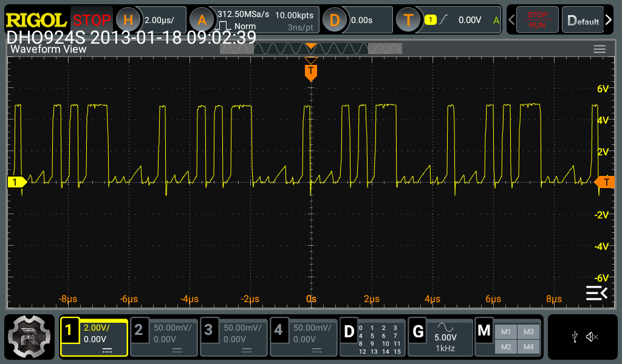Expand the side results panel arrow icon
Image resolution: width=622 pixels, height=364 pixels.
(596, 293)
